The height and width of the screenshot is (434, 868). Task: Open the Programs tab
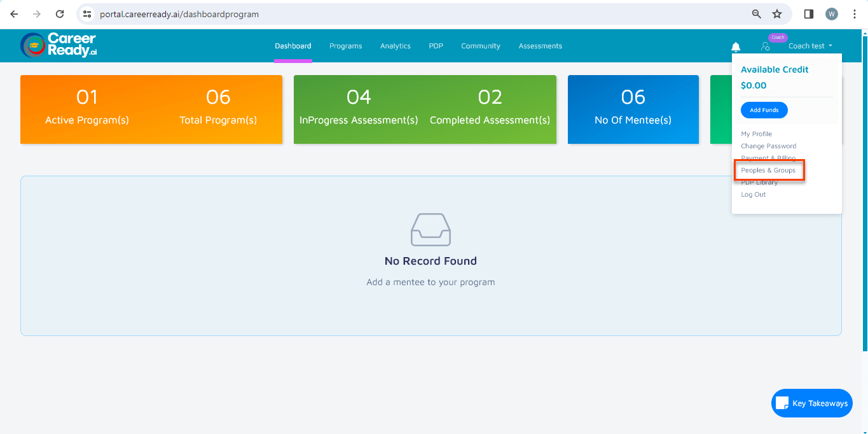345,46
